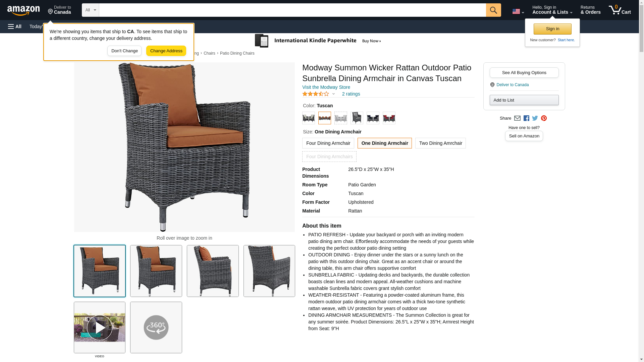
Task: Expand the country flag language selector
Action: (518, 11)
